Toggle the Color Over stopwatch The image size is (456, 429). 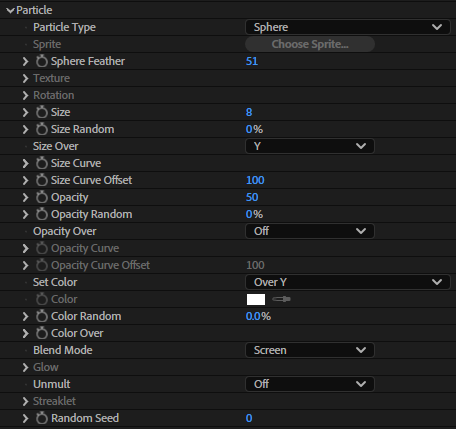(42, 333)
